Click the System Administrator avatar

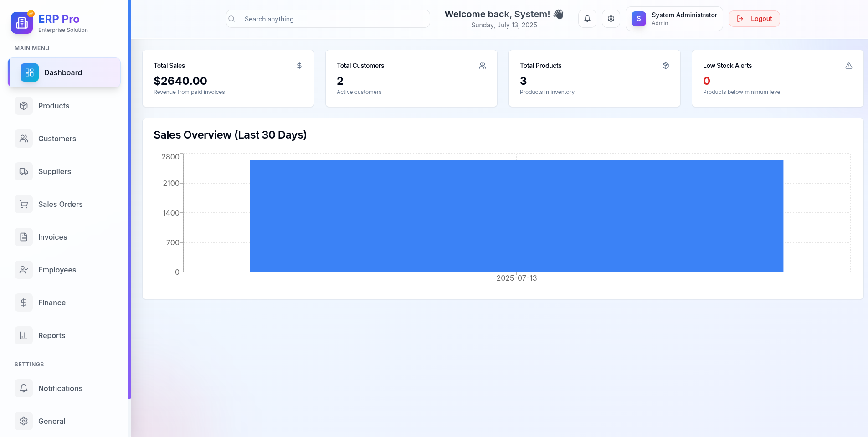pyautogui.click(x=638, y=19)
